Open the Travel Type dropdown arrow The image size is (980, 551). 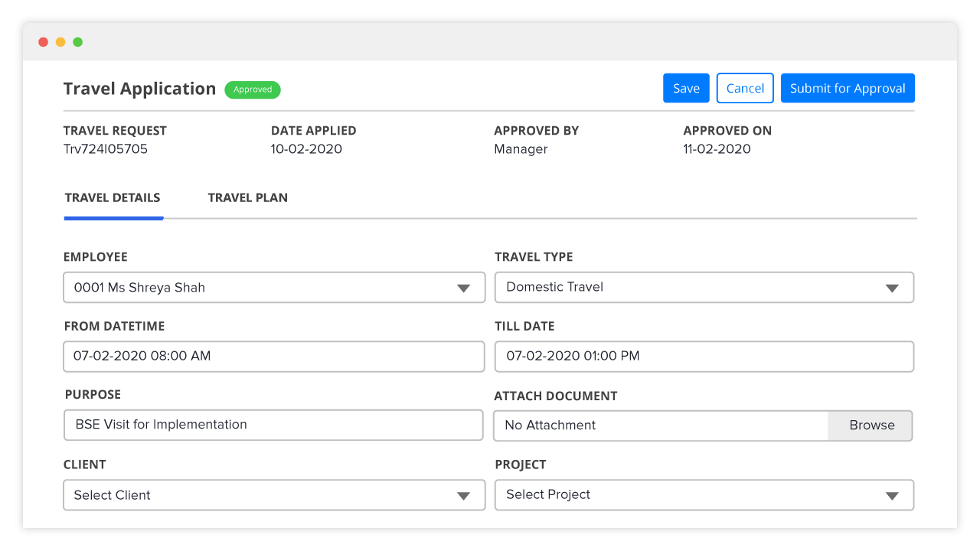tap(892, 289)
